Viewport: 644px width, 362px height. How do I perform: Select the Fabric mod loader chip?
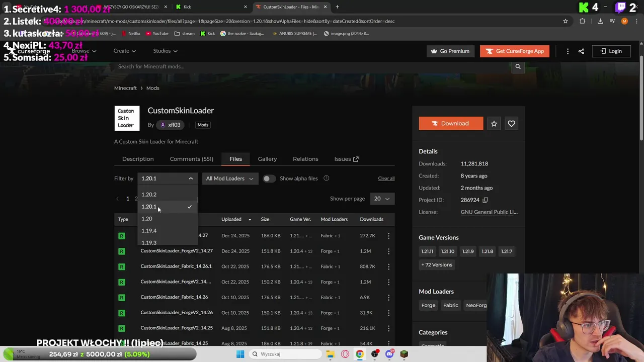click(450, 305)
